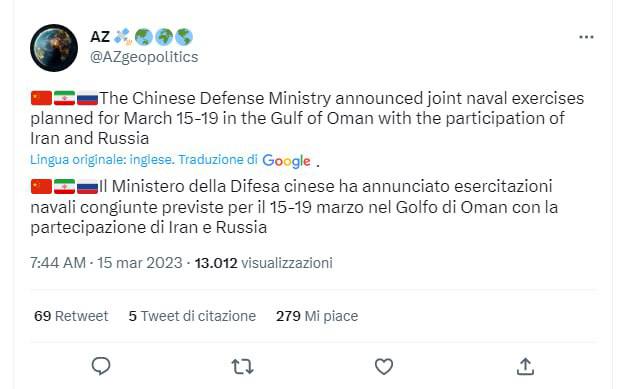View the 279 Mi piace list
Image resolution: width=629 pixels, height=389 pixels.
pos(317,316)
